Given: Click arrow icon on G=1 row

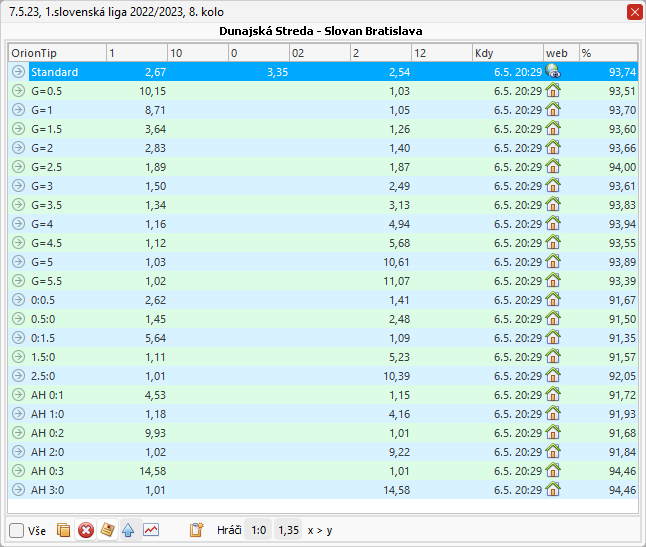Looking at the screenshot, I should click(18, 110).
